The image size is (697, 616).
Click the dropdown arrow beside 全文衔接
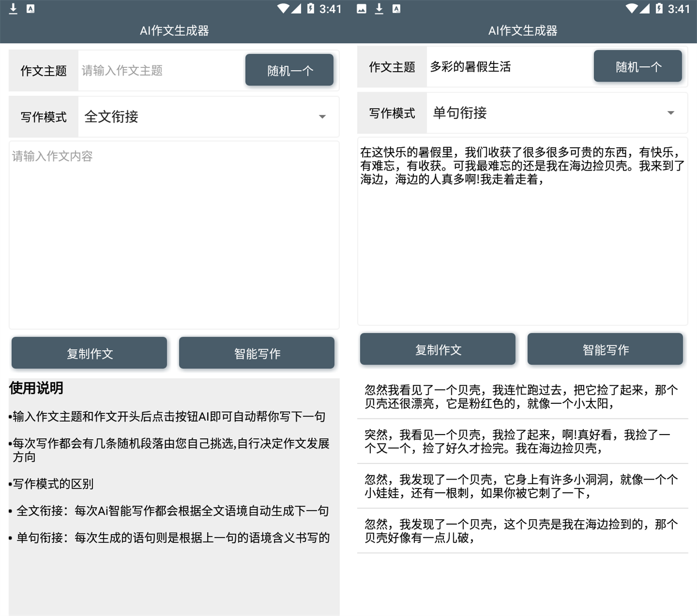click(322, 117)
